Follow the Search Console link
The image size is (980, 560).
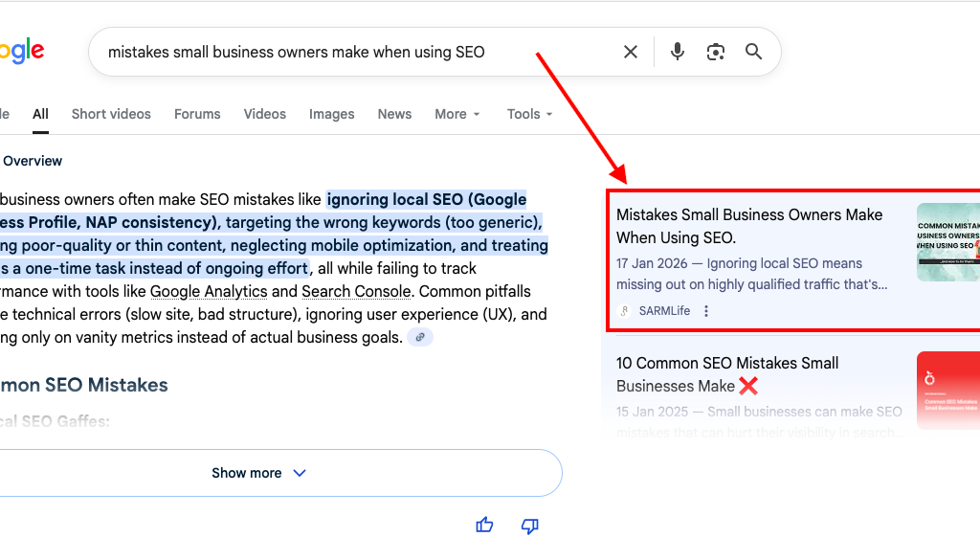click(356, 291)
